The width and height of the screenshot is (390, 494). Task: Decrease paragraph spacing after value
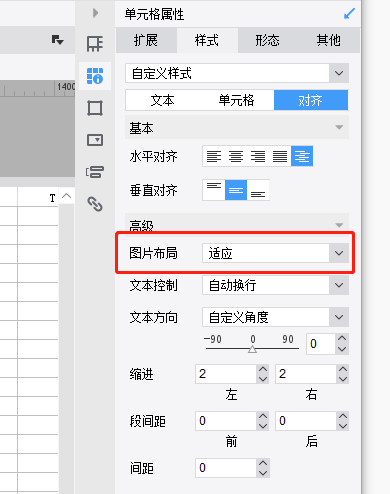(x=343, y=426)
